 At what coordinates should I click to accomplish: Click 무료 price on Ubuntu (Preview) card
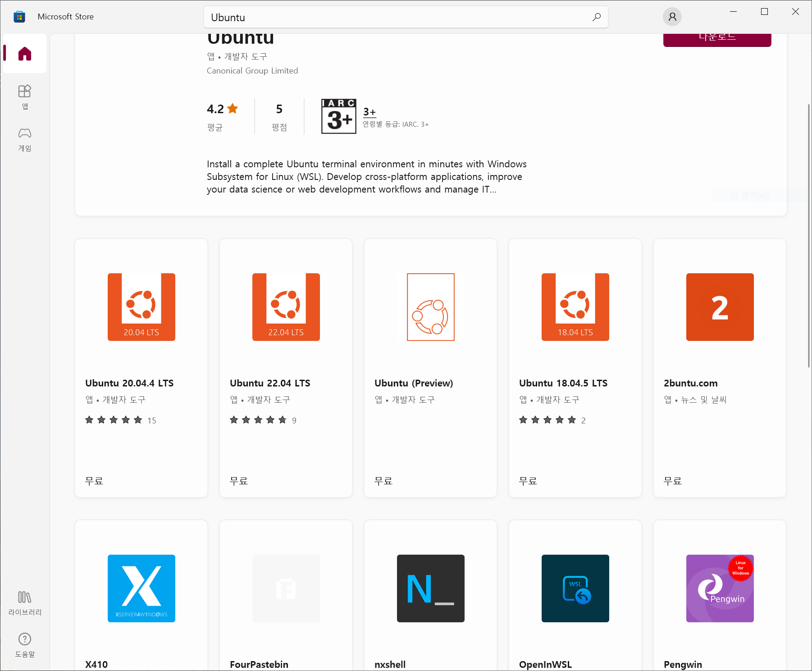(383, 481)
